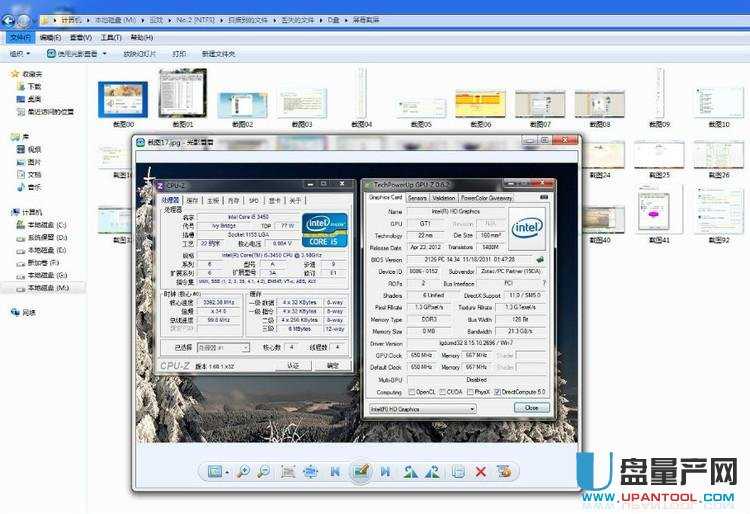Open the 组织 dropdown in Explorer toolbar
The height and width of the screenshot is (514, 750).
coord(19,53)
